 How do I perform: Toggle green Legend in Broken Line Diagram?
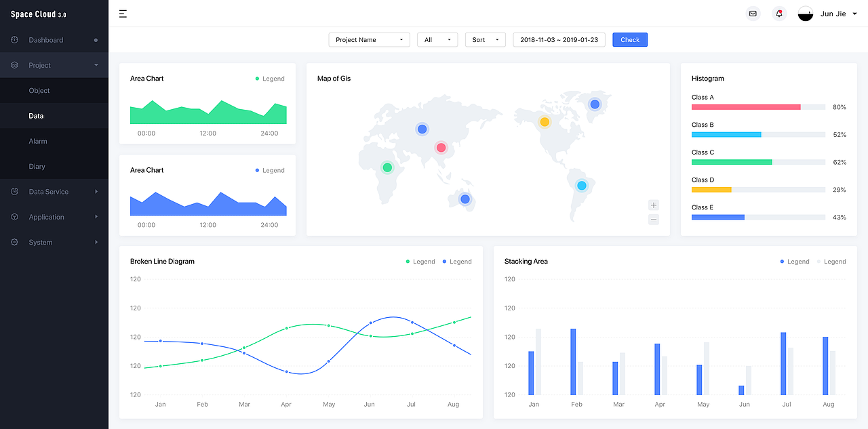[420, 262]
